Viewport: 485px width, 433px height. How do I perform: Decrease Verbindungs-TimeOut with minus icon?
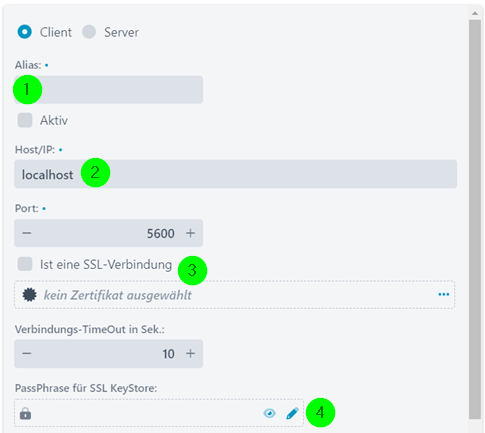pyautogui.click(x=27, y=353)
